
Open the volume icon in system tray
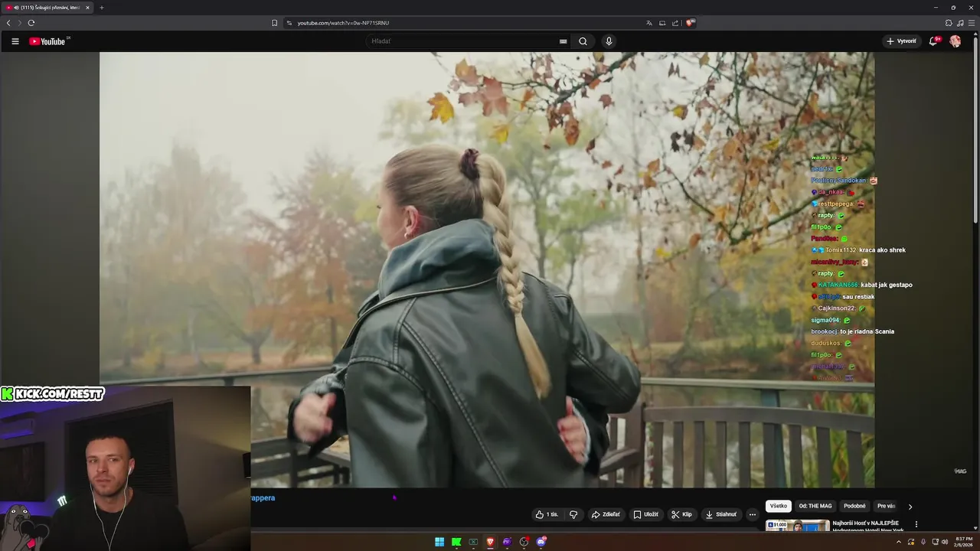(x=945, y=542)
